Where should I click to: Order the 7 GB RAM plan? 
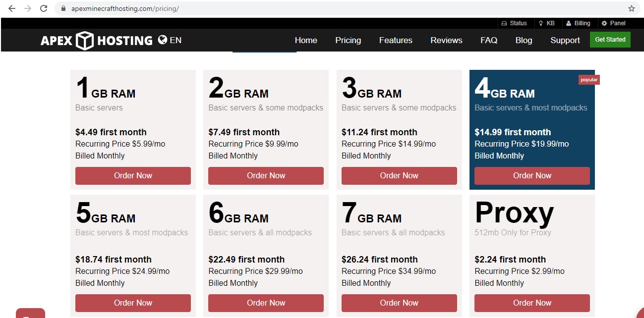click(x=399, y=303)
